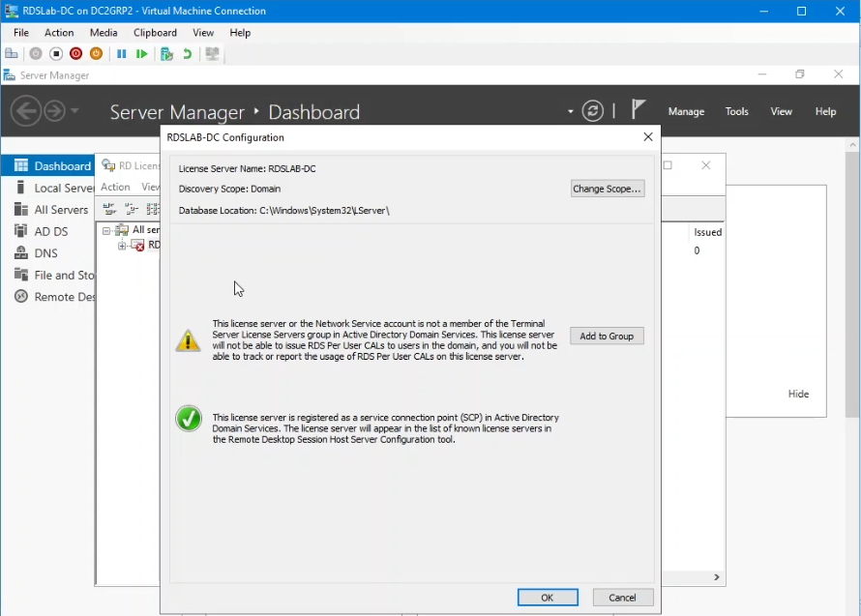
Task: Pause the virtual machine
Action: coord(122,54)
